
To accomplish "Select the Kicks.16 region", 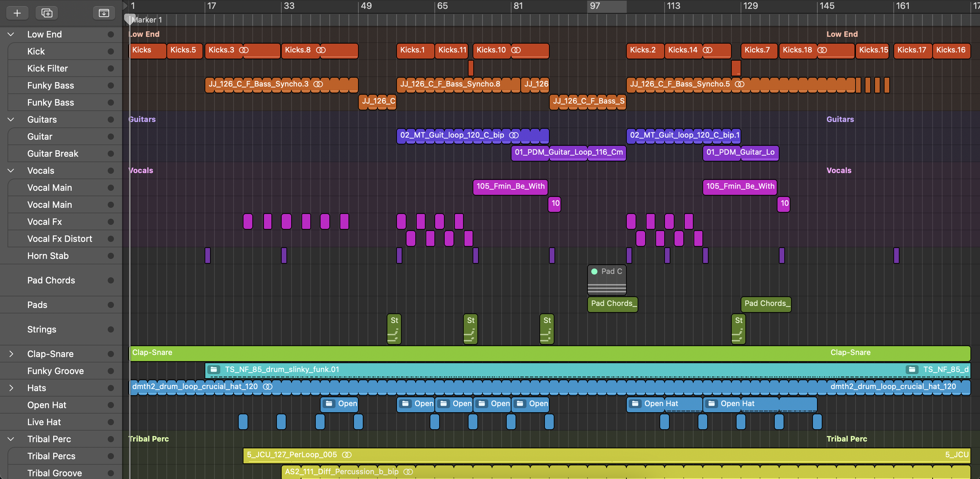I will coord(951,51).
